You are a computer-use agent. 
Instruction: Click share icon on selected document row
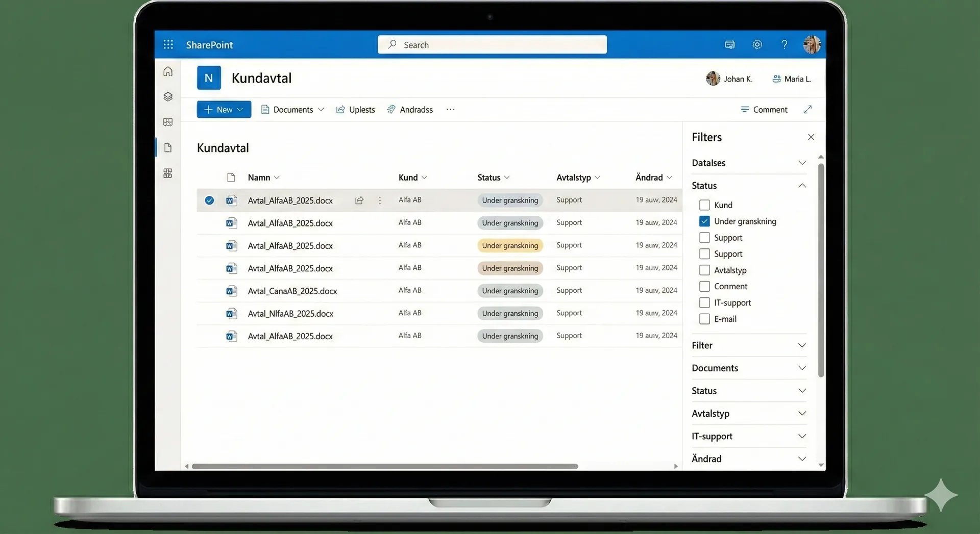coord(359,200)
